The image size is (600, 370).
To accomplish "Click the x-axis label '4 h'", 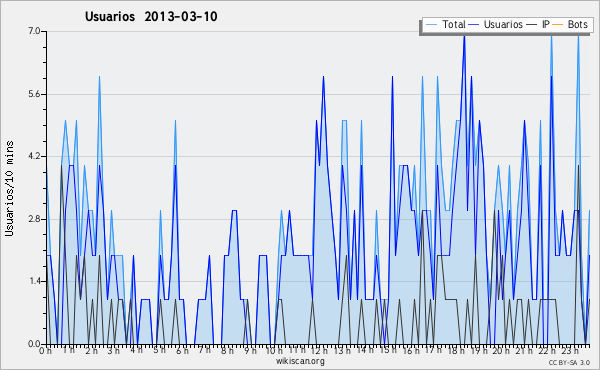I will pyautogui.click(x=136, y=350).
